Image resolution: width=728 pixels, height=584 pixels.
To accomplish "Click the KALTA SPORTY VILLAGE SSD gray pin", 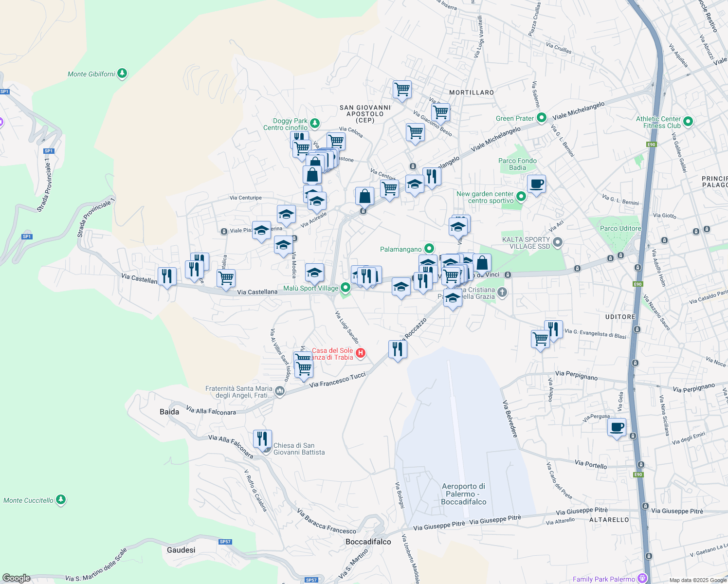I will (x=558, y=242).
